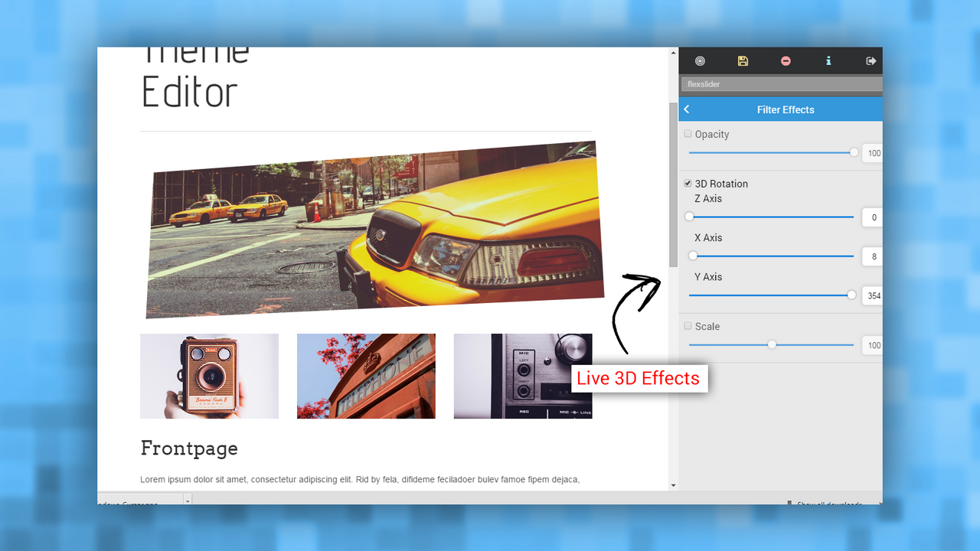Select the vintage camera thumbnail
Viewport: 980px width, 551px height.
click(209, 376)
